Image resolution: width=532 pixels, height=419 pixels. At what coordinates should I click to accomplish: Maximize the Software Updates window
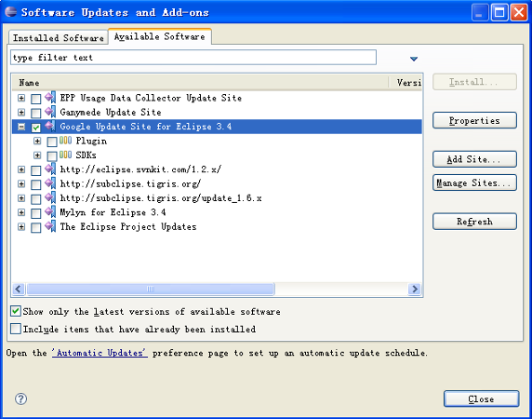point(499,13)
